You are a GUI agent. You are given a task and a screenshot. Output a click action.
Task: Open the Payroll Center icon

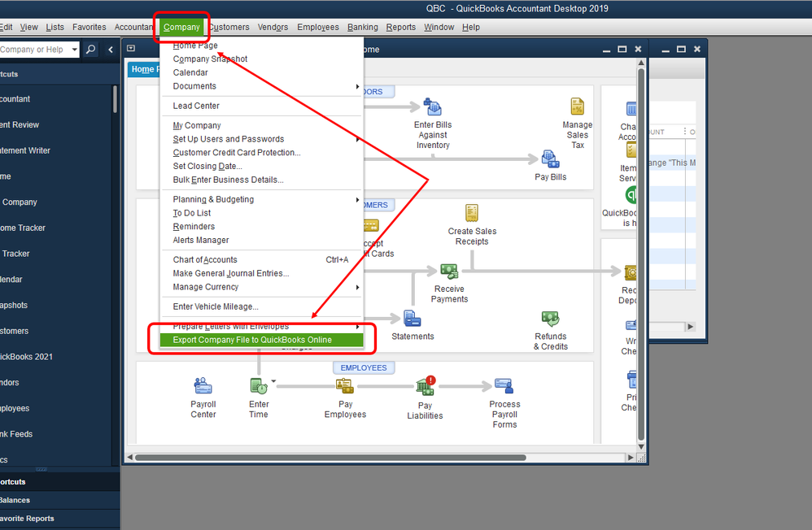(x=203, y=386)
